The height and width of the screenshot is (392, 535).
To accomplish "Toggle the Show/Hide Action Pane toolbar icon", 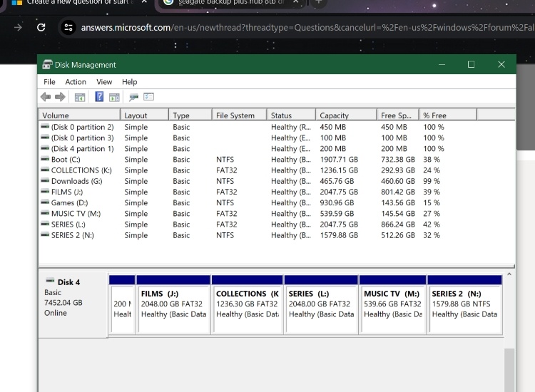I will [x=114, y=98].
